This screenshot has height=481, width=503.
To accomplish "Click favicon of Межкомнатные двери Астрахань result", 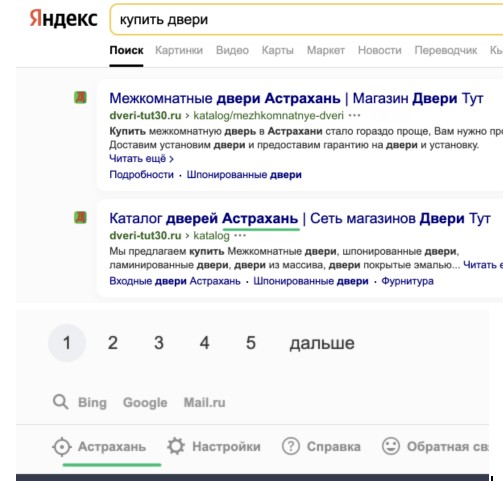I will click(80, 98).
